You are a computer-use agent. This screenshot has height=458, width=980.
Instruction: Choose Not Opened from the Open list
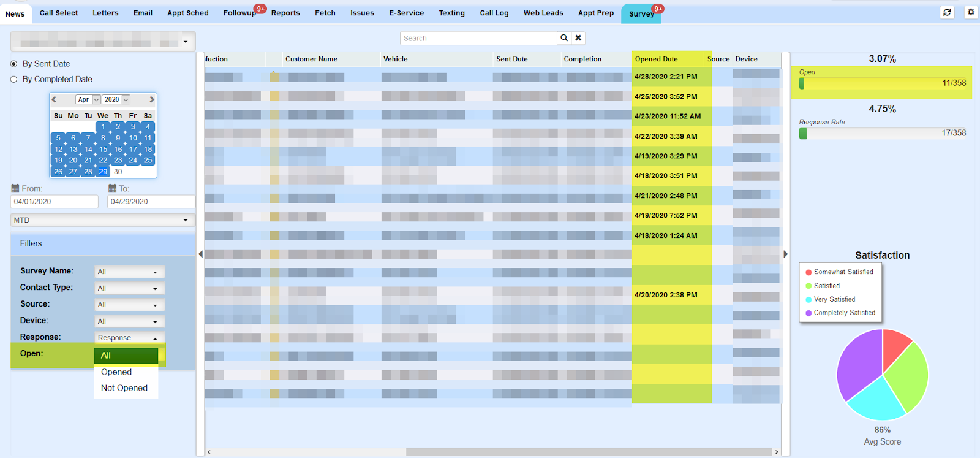click(x=124, y=388)
